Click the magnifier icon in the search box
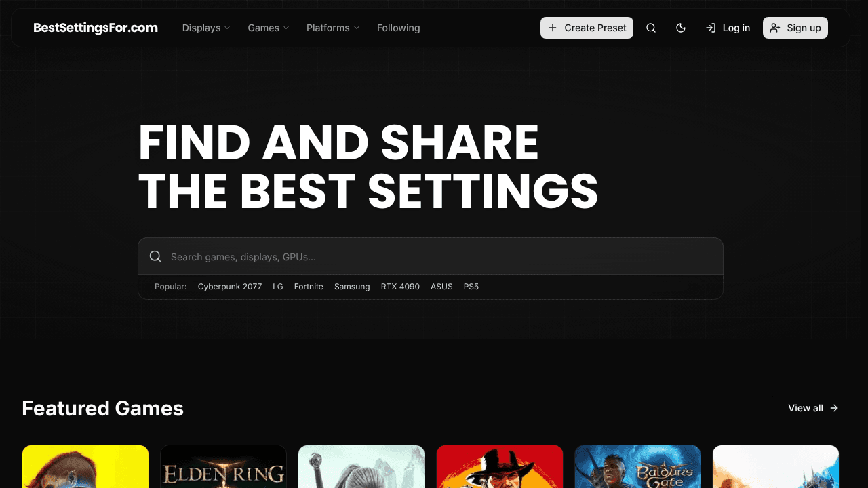Image resolution: width=868 pixels, height=488 pixels. tap(155, 256)
